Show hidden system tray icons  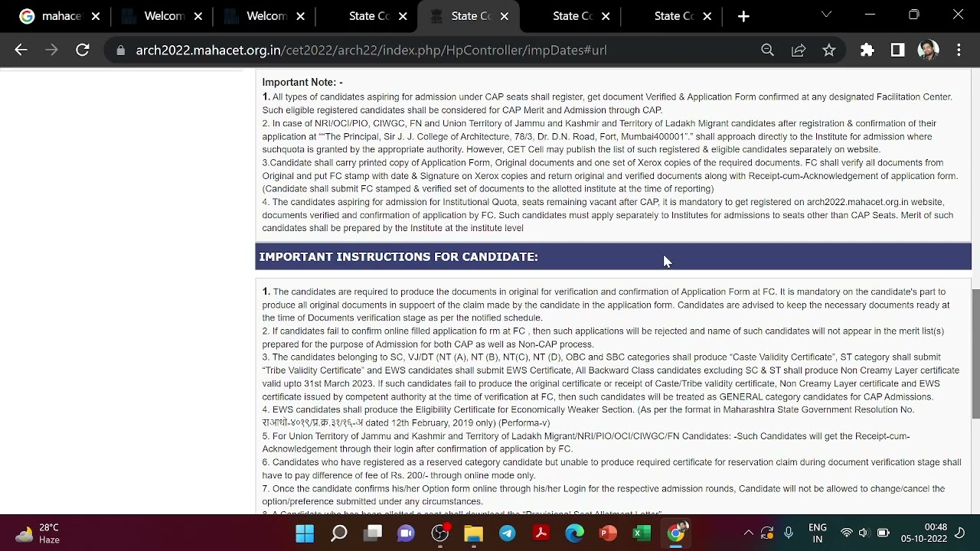click(x=748, y=533)
